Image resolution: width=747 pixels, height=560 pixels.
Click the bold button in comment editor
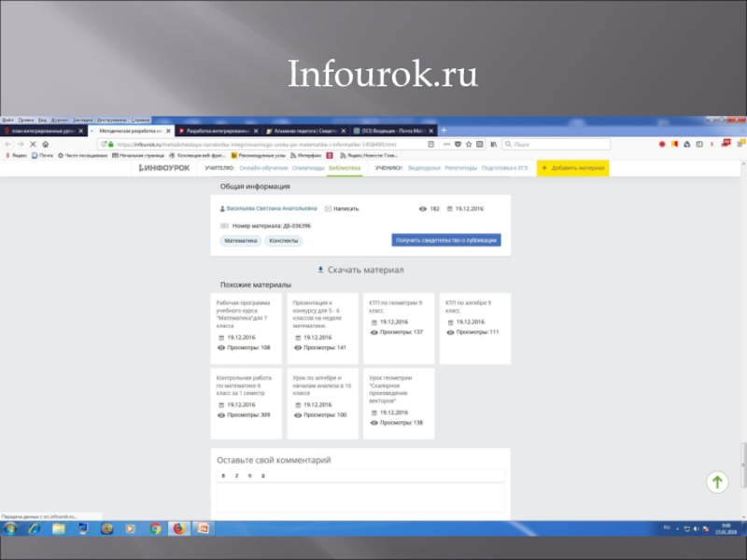point(223,476)
